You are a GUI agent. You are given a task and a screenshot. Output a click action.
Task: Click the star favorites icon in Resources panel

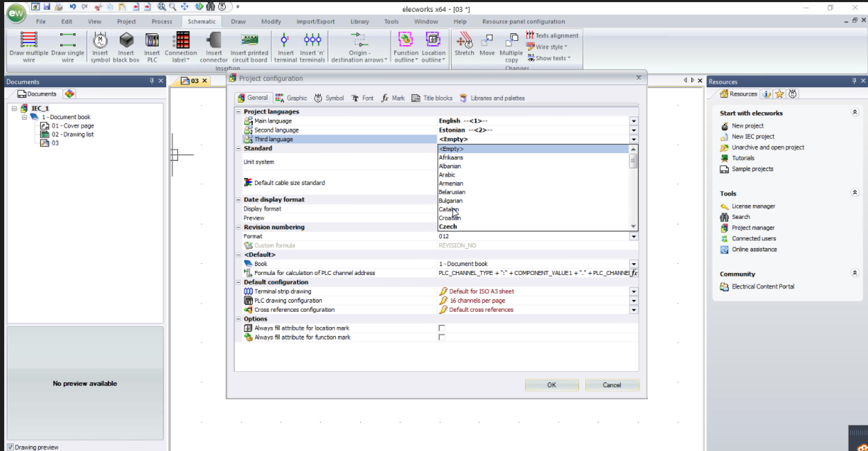pos(779,94)
